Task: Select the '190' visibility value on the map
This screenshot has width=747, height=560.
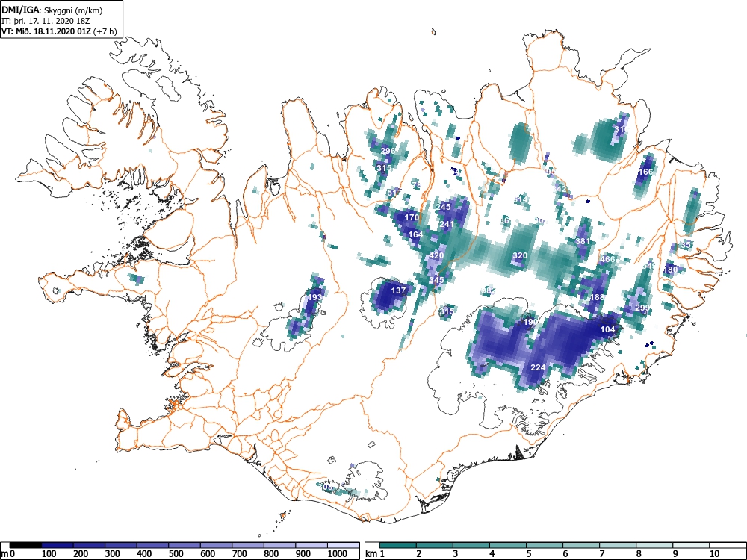Action: 530,322
